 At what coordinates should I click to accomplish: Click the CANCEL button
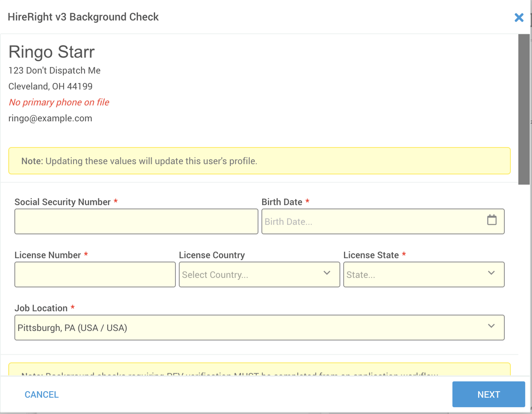[42, 394]
